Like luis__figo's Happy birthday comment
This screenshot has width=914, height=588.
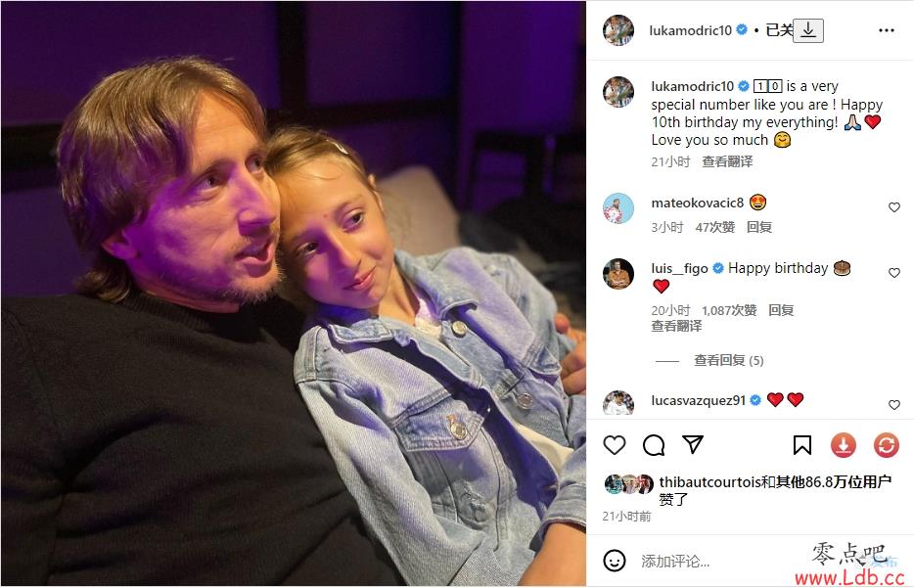click(894, 272)
